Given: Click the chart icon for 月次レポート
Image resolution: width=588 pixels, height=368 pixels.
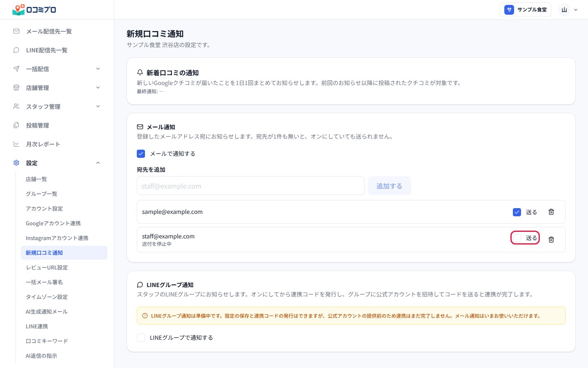Looking at the screenshot, I should [16, 144].
